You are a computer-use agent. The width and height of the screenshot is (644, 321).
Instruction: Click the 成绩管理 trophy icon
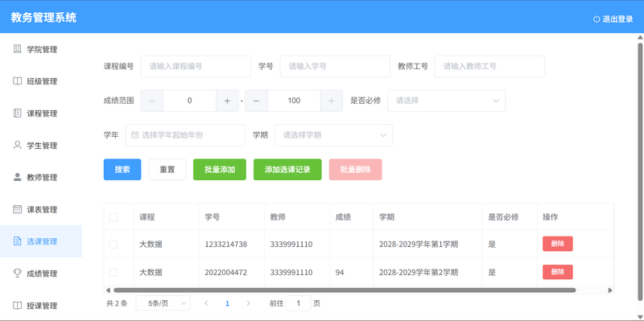(17, 274)
